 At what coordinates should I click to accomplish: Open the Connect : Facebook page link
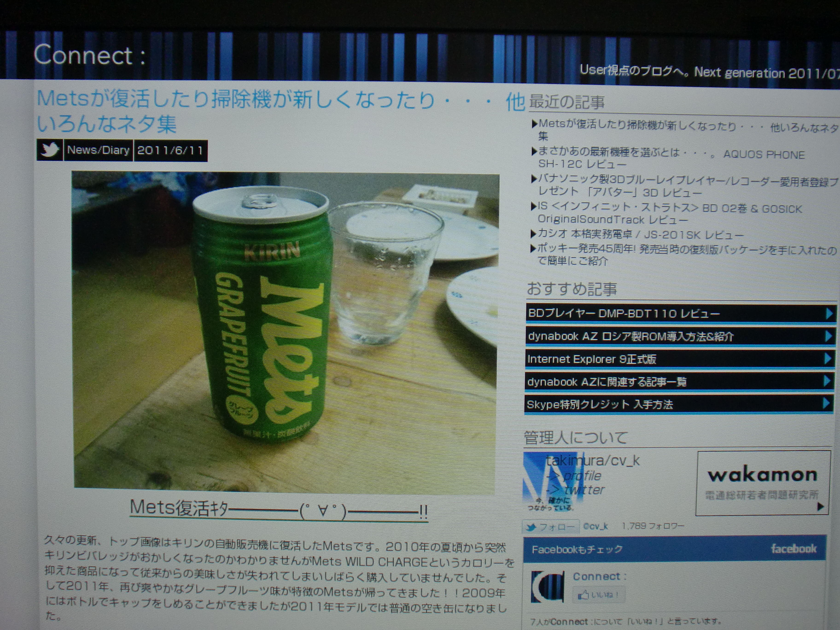click(x=600, y=576)
